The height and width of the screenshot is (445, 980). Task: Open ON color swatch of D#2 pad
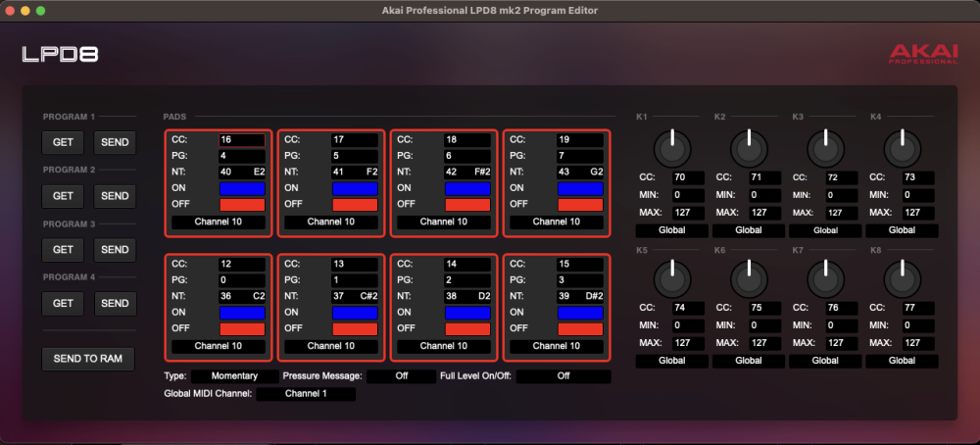point(580,313)
